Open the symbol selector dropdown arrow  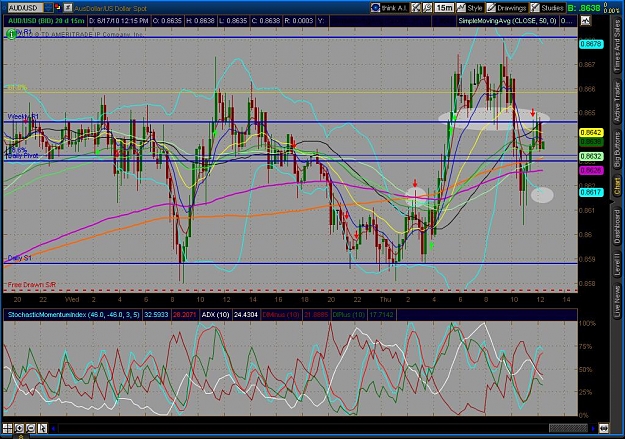pyautogui.click(x=48, y=8)
